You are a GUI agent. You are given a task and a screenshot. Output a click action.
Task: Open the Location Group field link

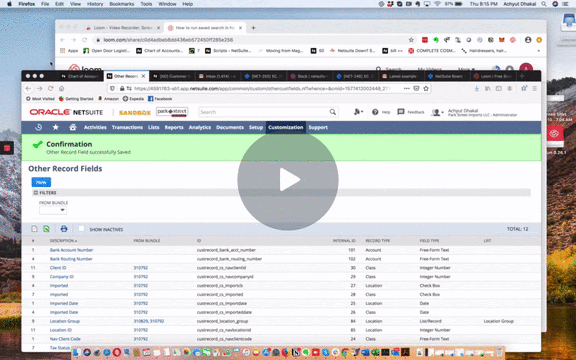pos(65,321)
